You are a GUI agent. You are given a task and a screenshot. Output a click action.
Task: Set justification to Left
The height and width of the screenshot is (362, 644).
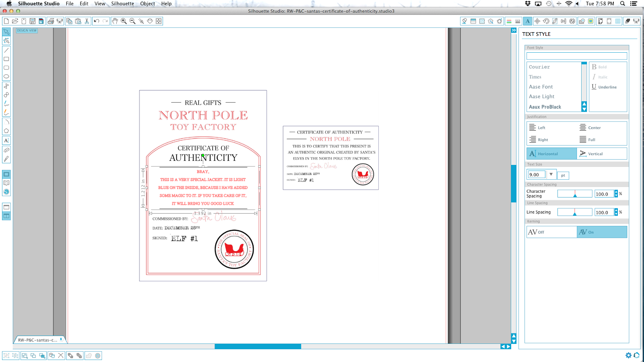537,128
